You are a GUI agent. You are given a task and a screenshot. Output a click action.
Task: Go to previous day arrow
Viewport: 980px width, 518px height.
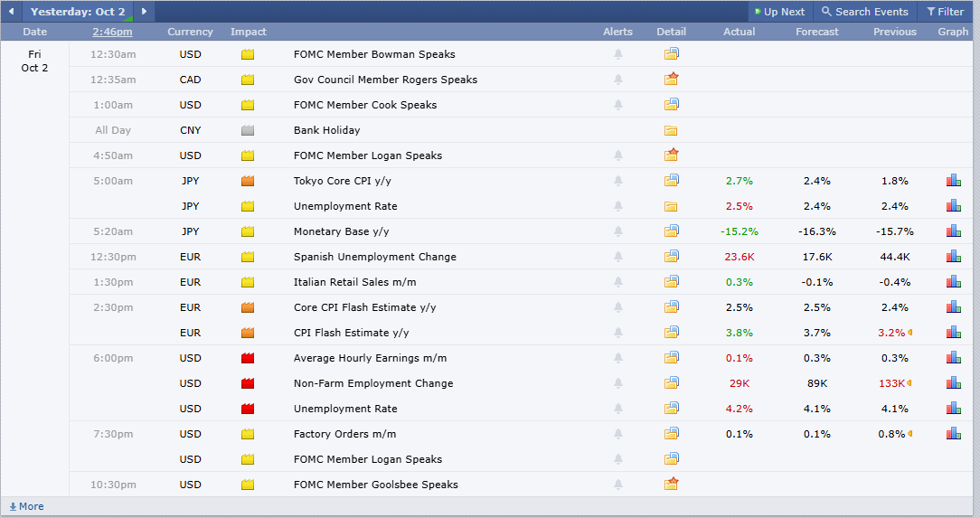(x=11, y=11)
